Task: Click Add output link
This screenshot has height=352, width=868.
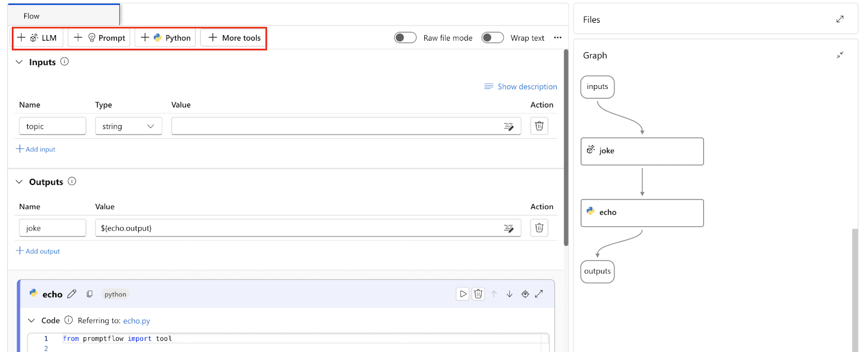Action: pyautogui.click(x=38, y=251)
